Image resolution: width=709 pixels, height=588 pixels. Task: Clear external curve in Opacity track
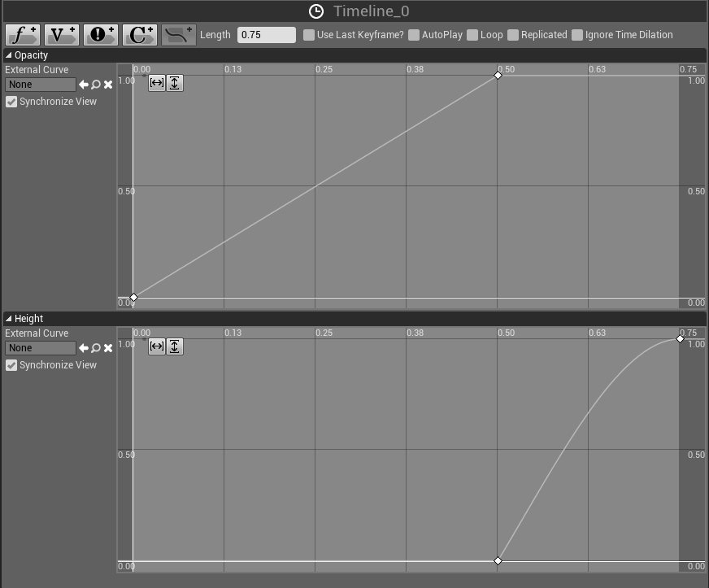[x=108, y=85]
